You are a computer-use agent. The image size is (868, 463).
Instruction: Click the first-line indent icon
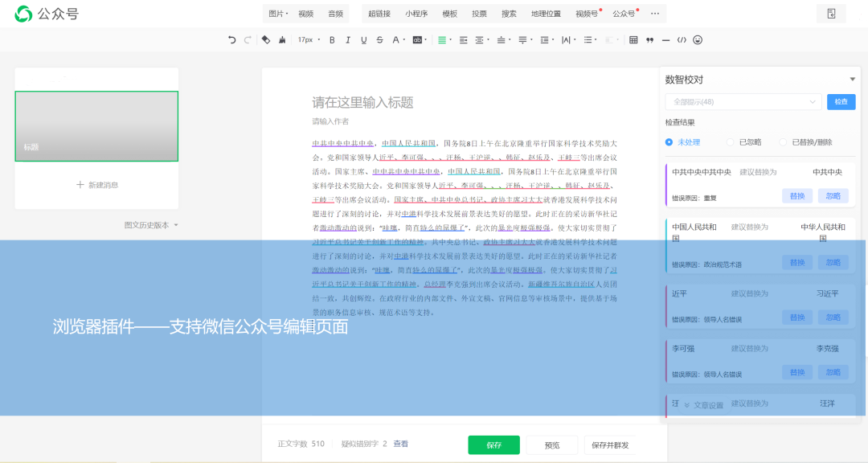(x=464, y=40)
